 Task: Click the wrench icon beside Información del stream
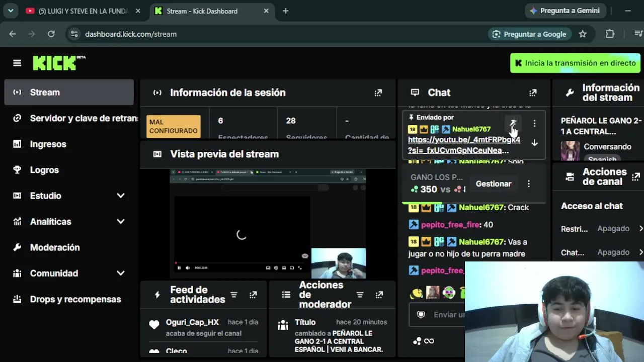click(570, 93)
